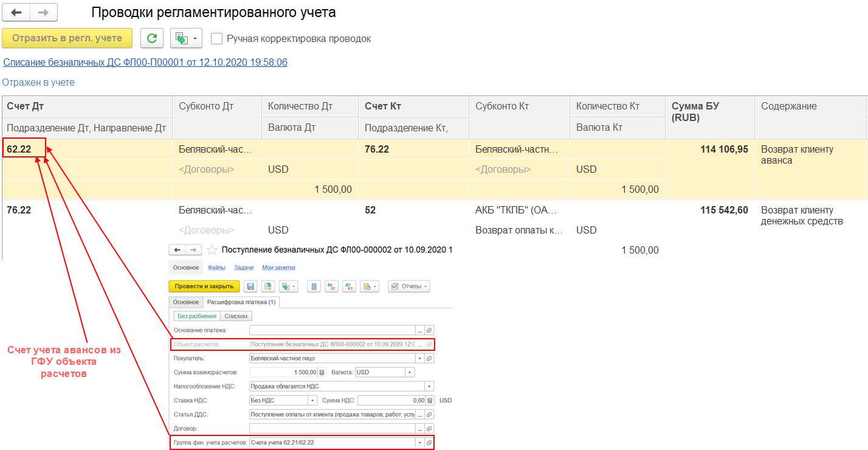This screenshot has height=450, width=868.
Task: Open 'Мои заметки' link in payment document
Action: pos(278,268)
